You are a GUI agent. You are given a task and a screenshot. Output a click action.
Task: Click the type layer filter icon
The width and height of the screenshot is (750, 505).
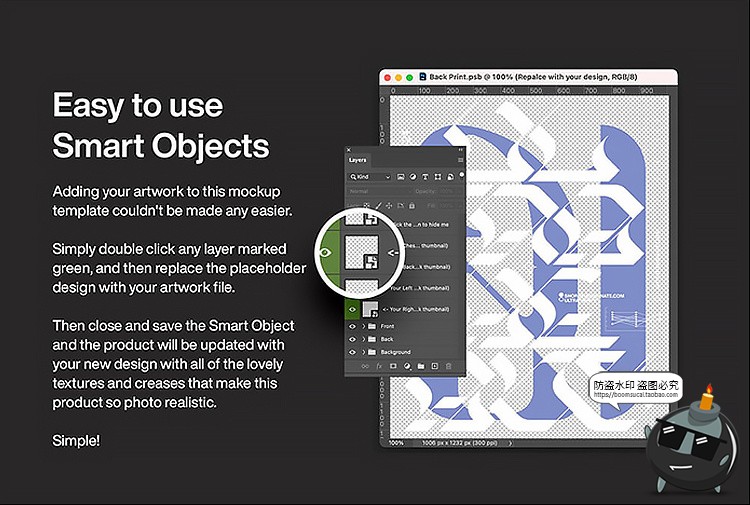(x=426, y=177)
